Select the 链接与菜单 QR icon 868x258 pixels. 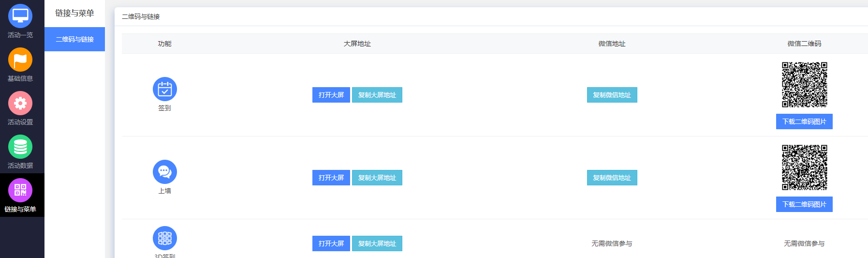coord(20,190)
